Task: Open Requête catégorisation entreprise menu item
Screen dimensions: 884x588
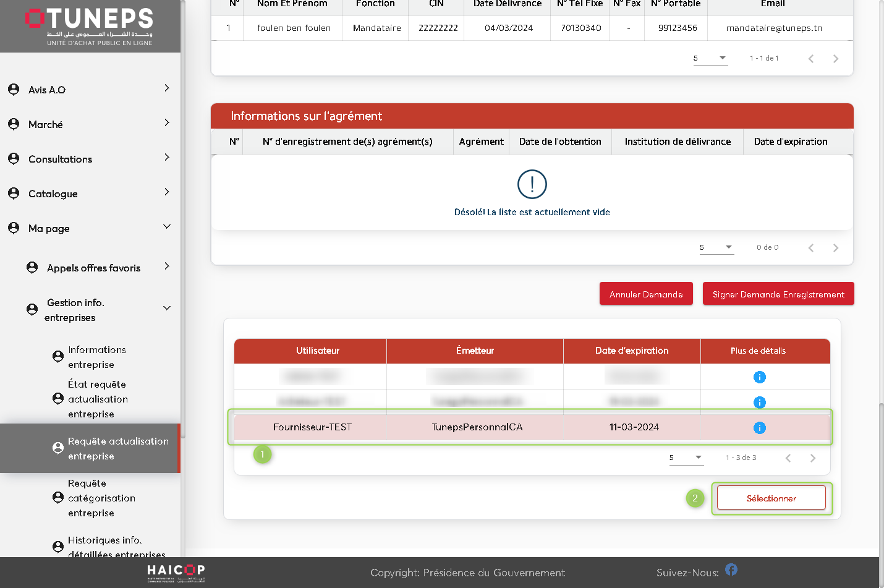Action: [x=101, y=498]
